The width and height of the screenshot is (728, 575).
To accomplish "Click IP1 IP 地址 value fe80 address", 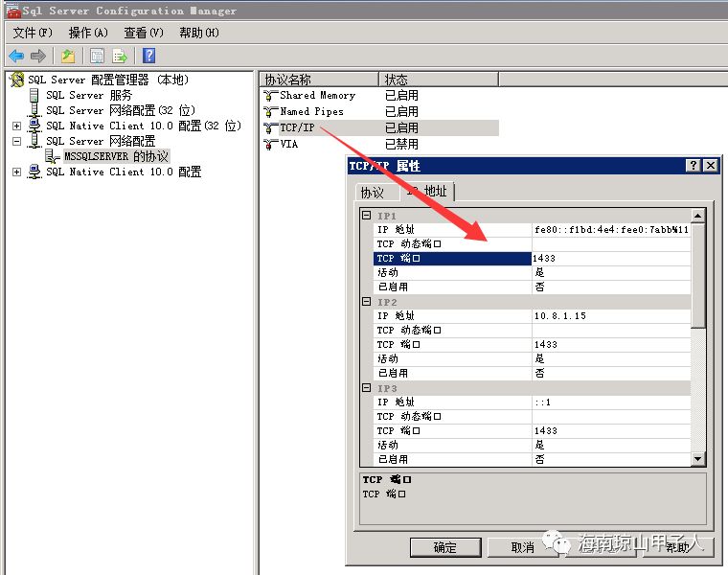I will 611,230.
